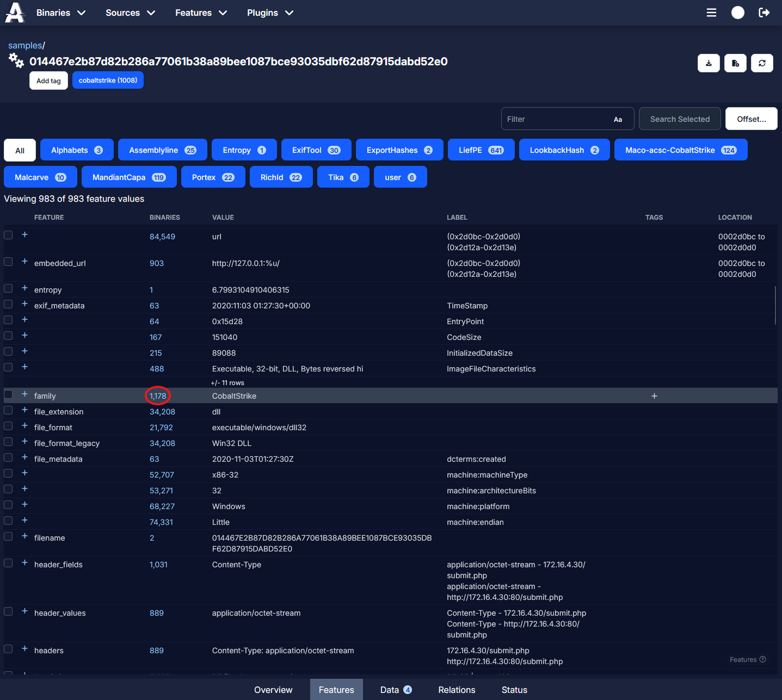782x700 pixels.
Task: Tick the checkbox next to filename
Action: tap(8, 536)
